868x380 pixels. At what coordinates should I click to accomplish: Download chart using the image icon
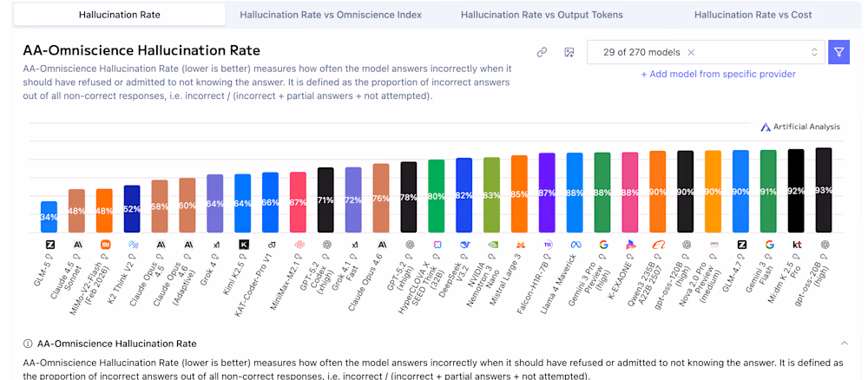pyautogui.click(x=569, y=52)
